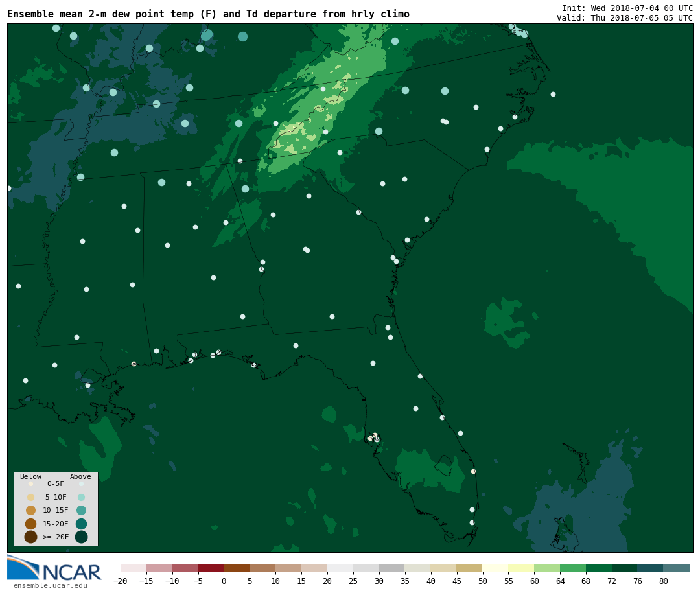This screenshot has height=593, width=700.
Task: Click the Below 15-20F brown circle
Action: (31, 524)
